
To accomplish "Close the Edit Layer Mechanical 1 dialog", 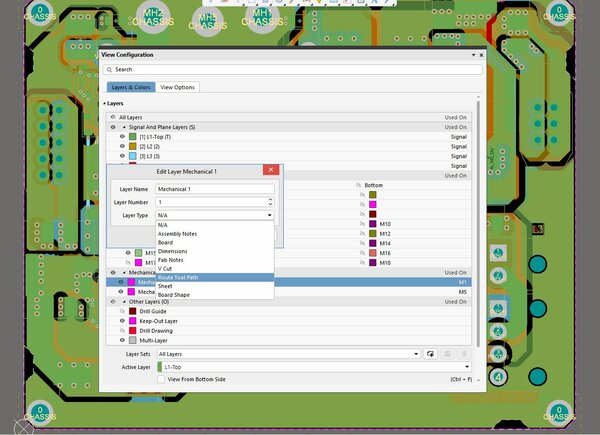I will click(x=271, y=170).
